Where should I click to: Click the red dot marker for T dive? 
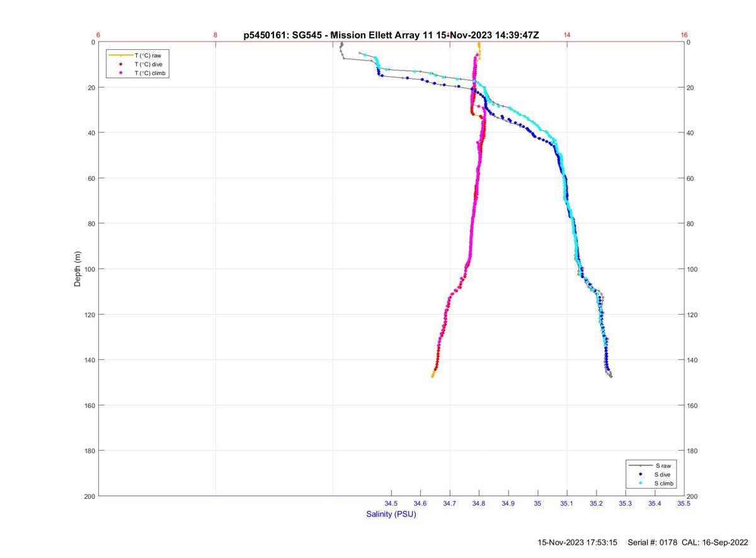click(x=120, y=64)
